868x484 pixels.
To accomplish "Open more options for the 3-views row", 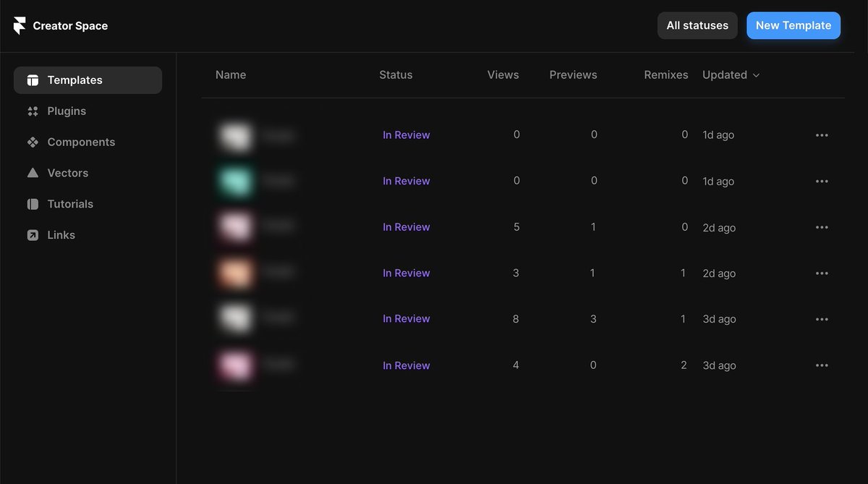I will [822, 273].
